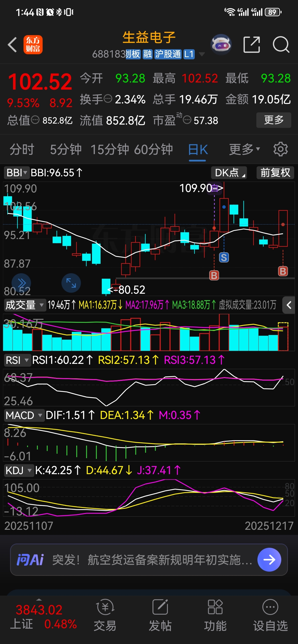
Task: Switch to 5分钟 tab
Action: coord(66,149)
